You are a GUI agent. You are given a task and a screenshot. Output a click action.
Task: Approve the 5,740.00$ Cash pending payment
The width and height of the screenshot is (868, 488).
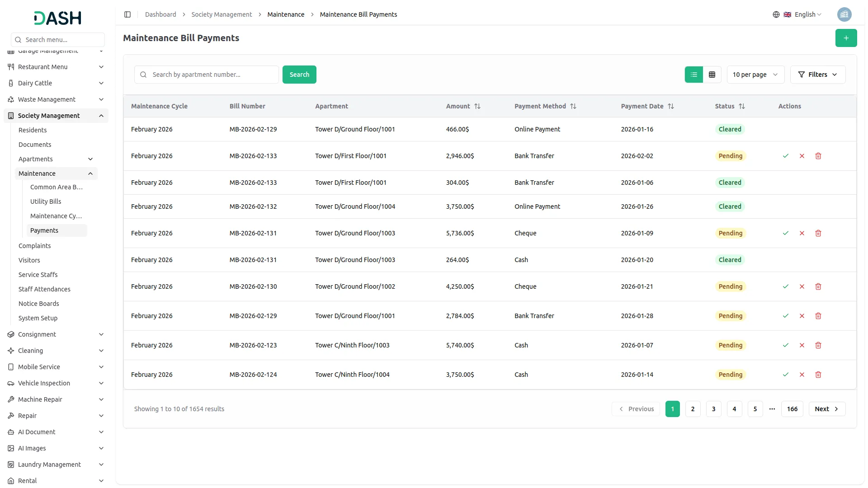coord(786,345)
